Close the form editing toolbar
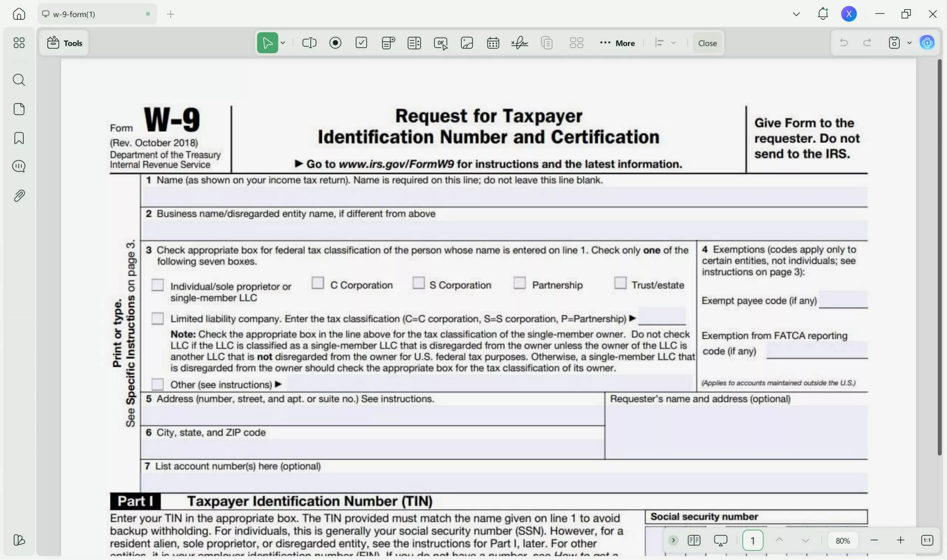Viewport: 947px width, 560px height. point(707,43)
